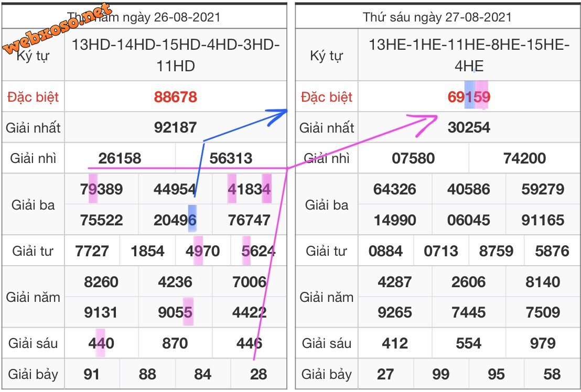Choose seventh prize number 58
This screenshot has width=581, height=392.
[552, 374]
